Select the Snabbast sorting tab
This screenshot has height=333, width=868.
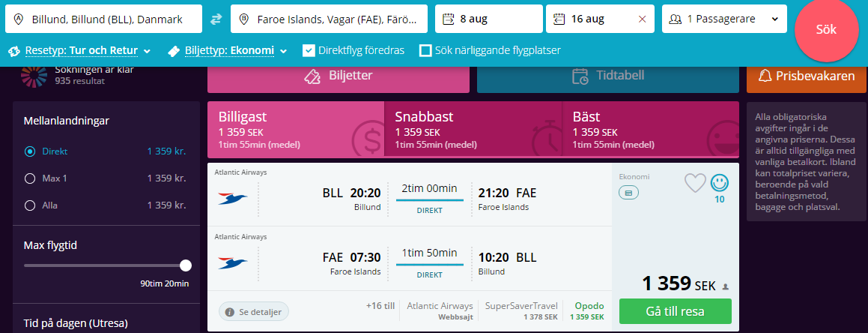pos(473,129)
